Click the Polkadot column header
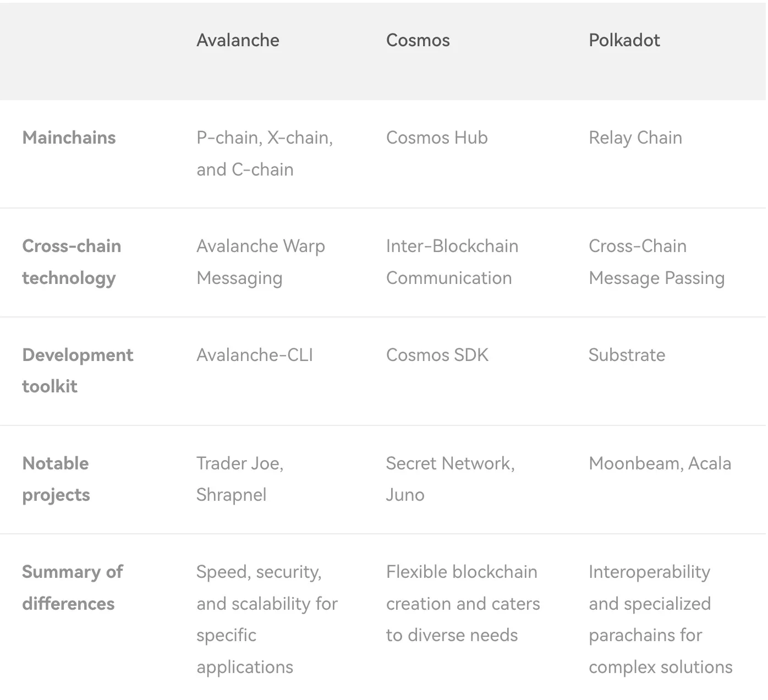The height and width of the screenshot is (700, 768). [624, 40]
